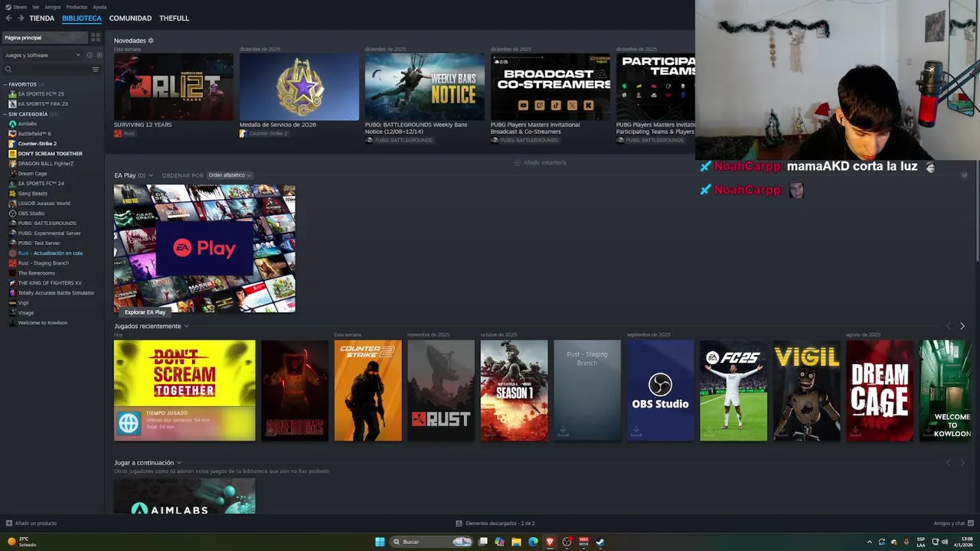Open Novedades settings gear

click(x=151, y=41)
